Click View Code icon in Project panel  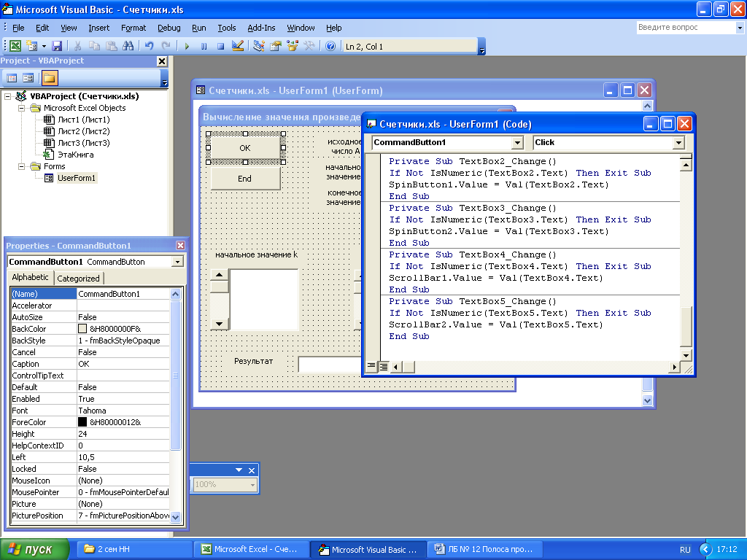coord(12,78)
